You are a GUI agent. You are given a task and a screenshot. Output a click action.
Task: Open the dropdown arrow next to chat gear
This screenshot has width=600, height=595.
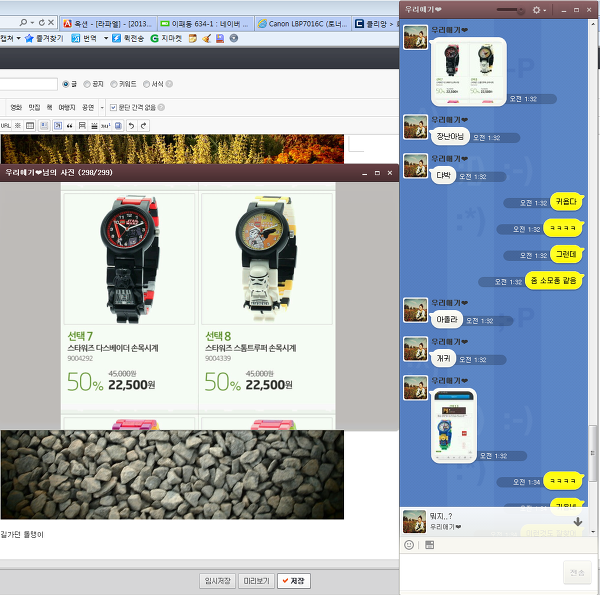[x=545, y=10]
